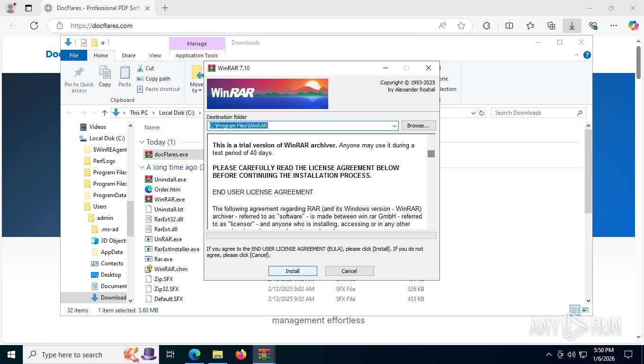Click the Name column header
This screenshot has height=364, width=644.
152,127
